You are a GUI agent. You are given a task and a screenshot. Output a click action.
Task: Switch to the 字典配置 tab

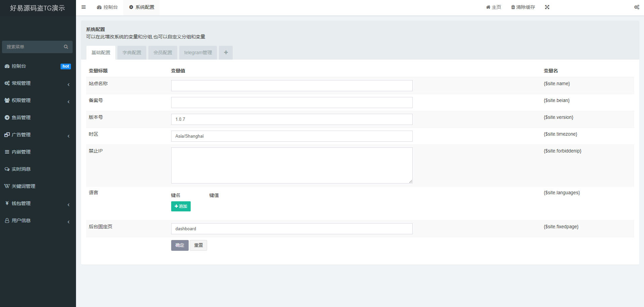(132, 53)
